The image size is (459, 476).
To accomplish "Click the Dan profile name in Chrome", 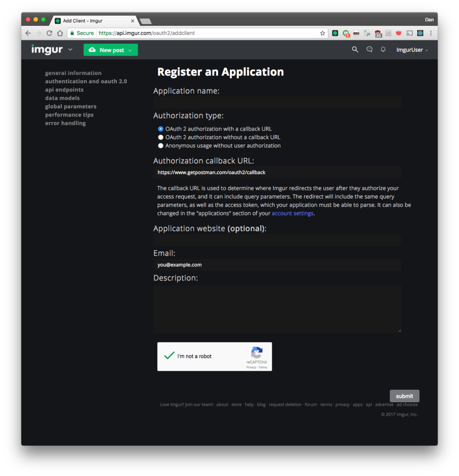I will (x=429, y=20).
